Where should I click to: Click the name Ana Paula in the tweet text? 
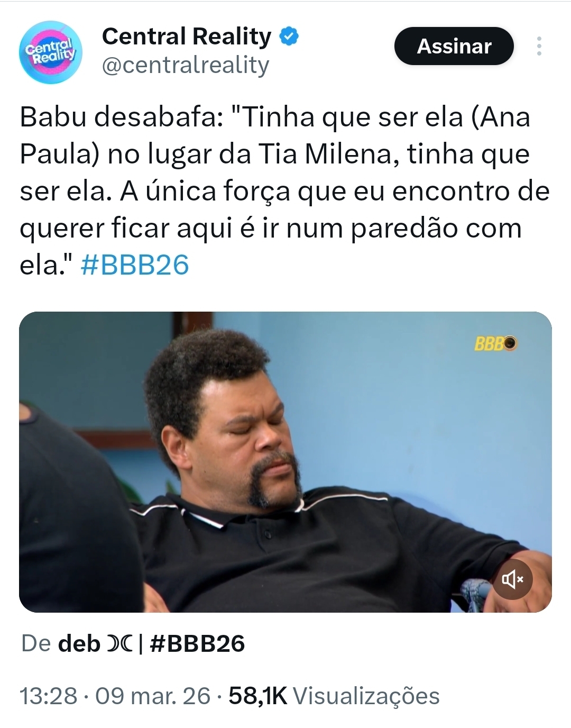click(275, 135)
